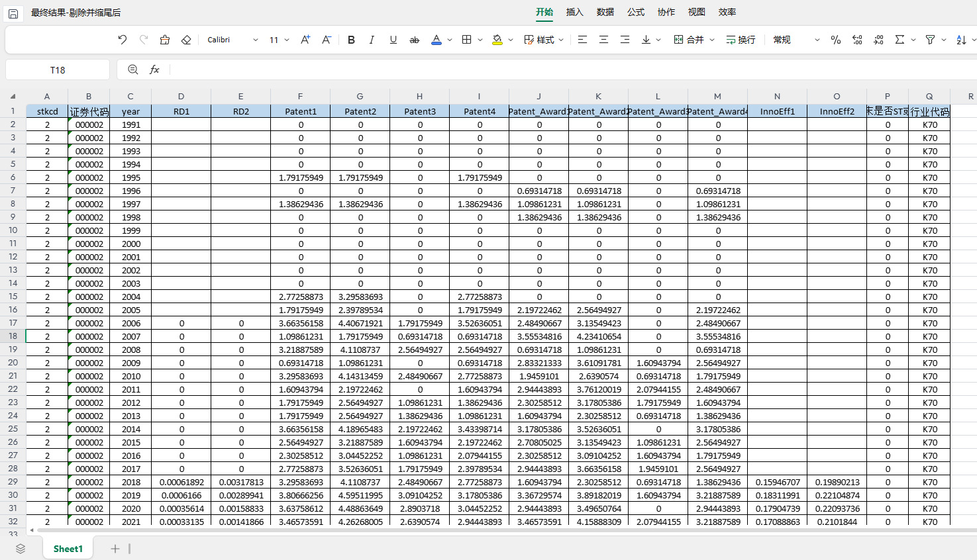Apply right horizontal alignment
The width and height of the screenshot is (977, 560).
pos(625,40)
